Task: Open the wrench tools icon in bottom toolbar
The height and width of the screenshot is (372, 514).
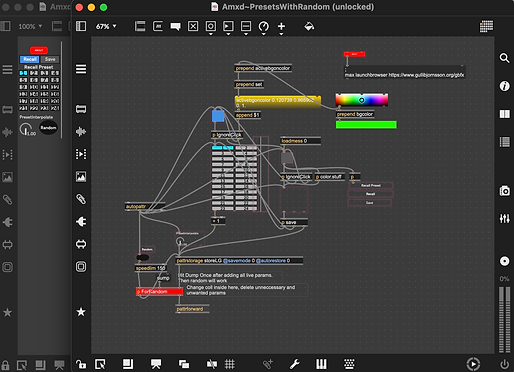Action: 294,364
